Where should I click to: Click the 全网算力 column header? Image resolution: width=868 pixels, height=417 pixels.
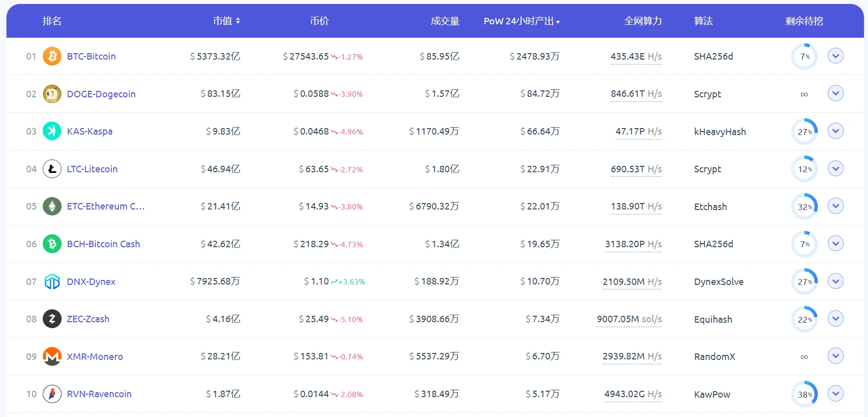point(643,21)
